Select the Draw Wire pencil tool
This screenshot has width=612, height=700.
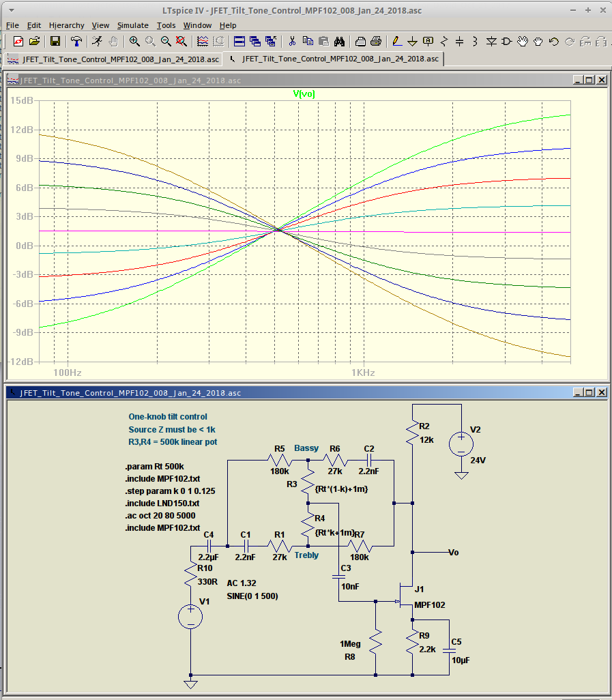tap(396, 42)
